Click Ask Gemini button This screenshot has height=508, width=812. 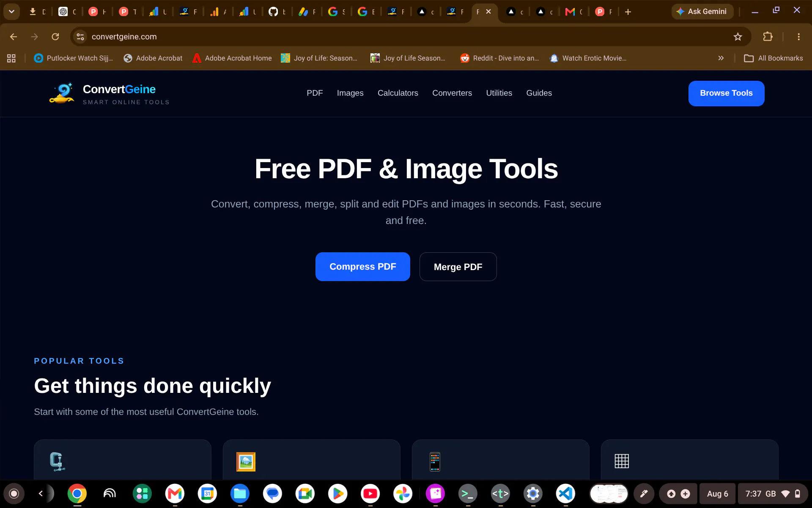pos(702,12)
